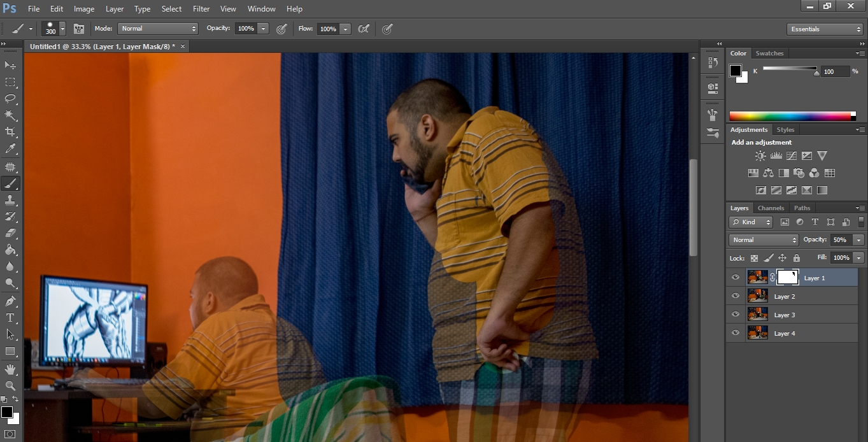
Task: Open the Layers panel flyout menu
Action: pos(860,208)
